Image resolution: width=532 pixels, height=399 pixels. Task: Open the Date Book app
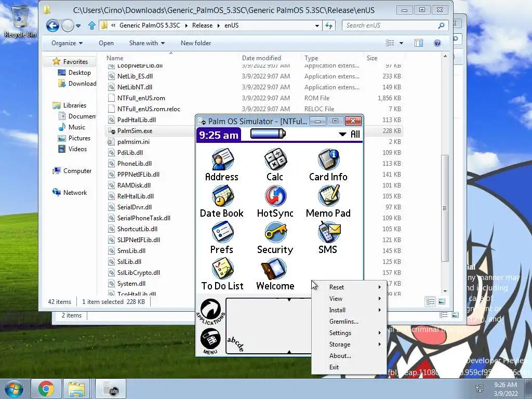click(x=222, y=202)
